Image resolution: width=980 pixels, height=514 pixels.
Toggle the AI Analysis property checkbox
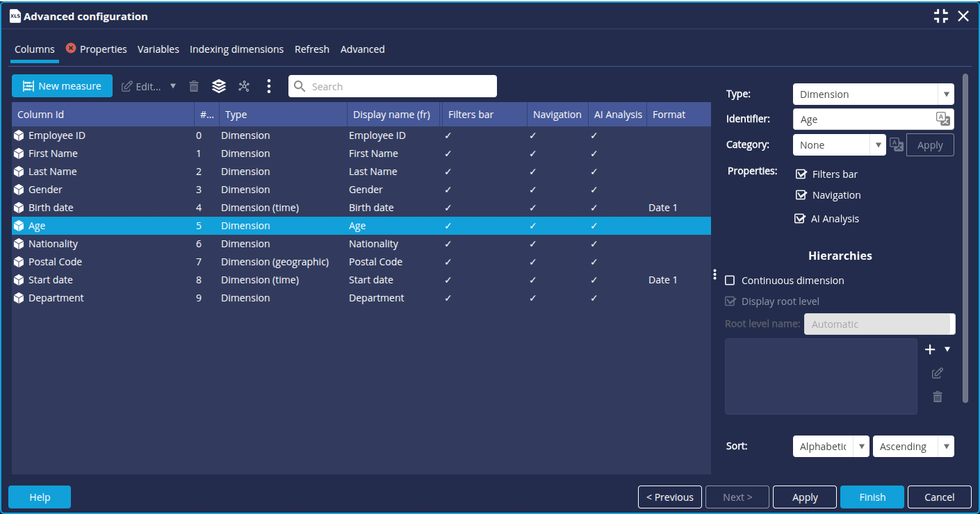800,219
